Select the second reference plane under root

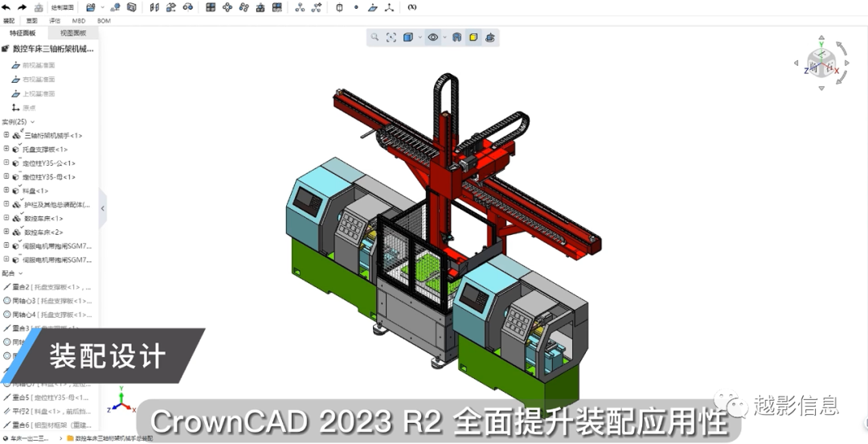[x=34, y=80]
